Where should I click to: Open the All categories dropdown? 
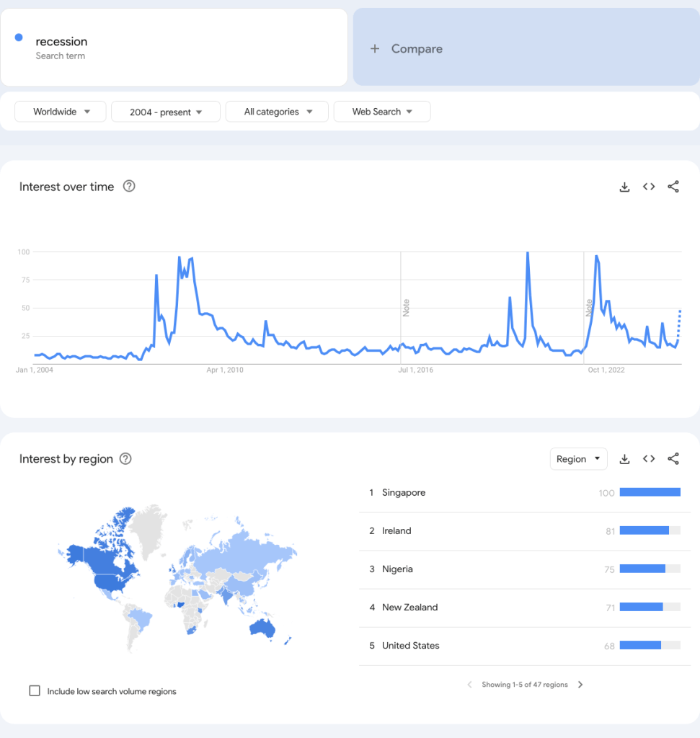277,112
